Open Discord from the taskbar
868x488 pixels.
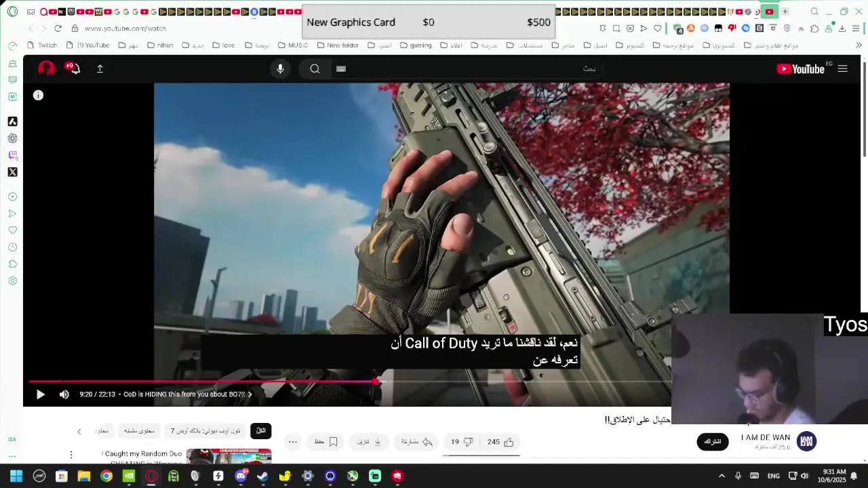[x=240, y=476]
